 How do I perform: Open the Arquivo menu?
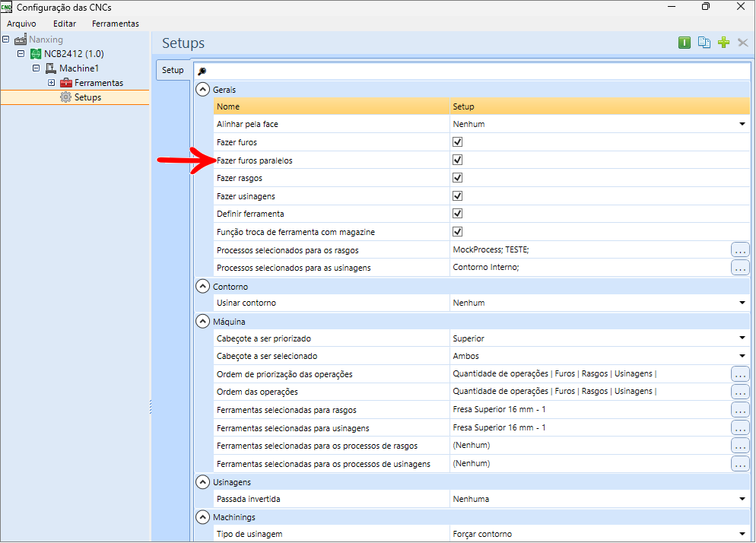click(x=21, y=24)
